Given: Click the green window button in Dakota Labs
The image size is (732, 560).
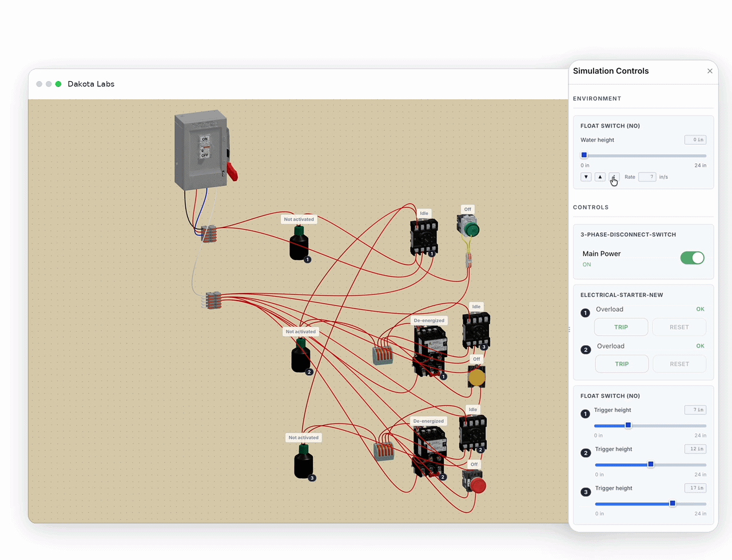Looking at the screenshot, I should (x=58, y=84).
